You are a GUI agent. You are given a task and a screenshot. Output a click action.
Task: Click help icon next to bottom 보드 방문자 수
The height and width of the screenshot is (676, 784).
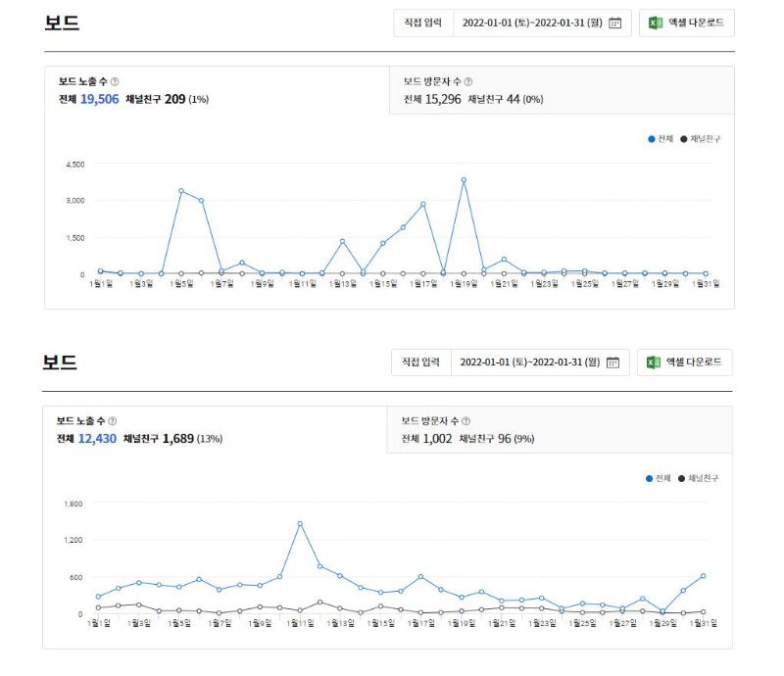coord(466,421)
